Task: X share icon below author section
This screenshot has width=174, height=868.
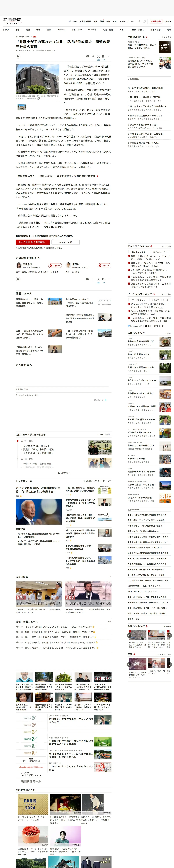Action: coord(98,279)
